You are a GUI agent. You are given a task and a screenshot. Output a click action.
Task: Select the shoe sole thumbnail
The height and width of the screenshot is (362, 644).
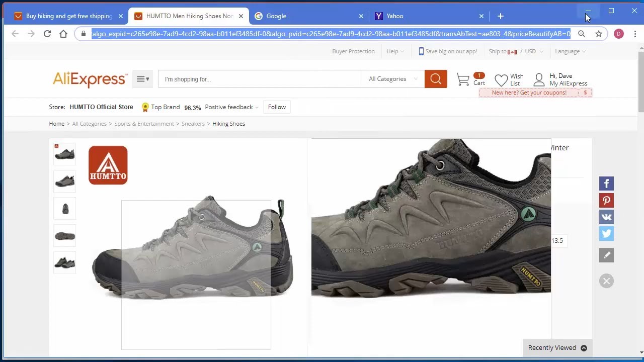[64, 235]
